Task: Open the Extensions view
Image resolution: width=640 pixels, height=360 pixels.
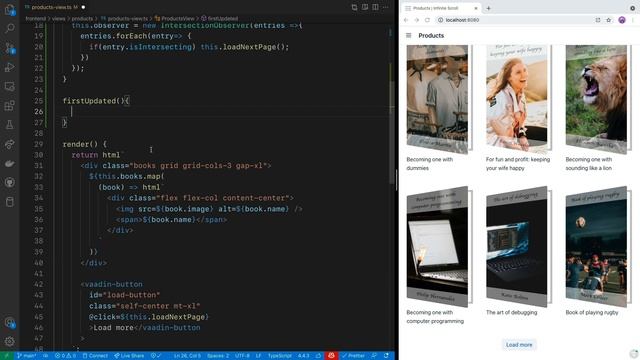Action: click(9, 106)
